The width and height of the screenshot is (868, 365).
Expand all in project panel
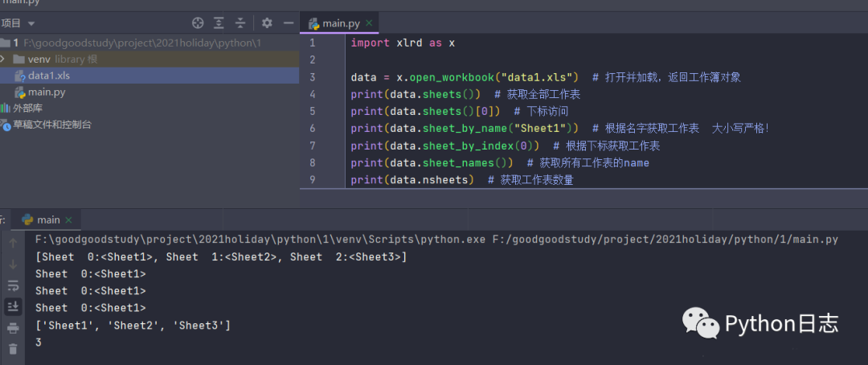click(219, 23)
